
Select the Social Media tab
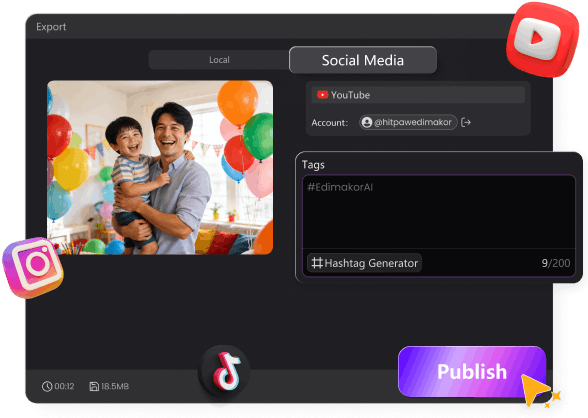click(363, 60)
